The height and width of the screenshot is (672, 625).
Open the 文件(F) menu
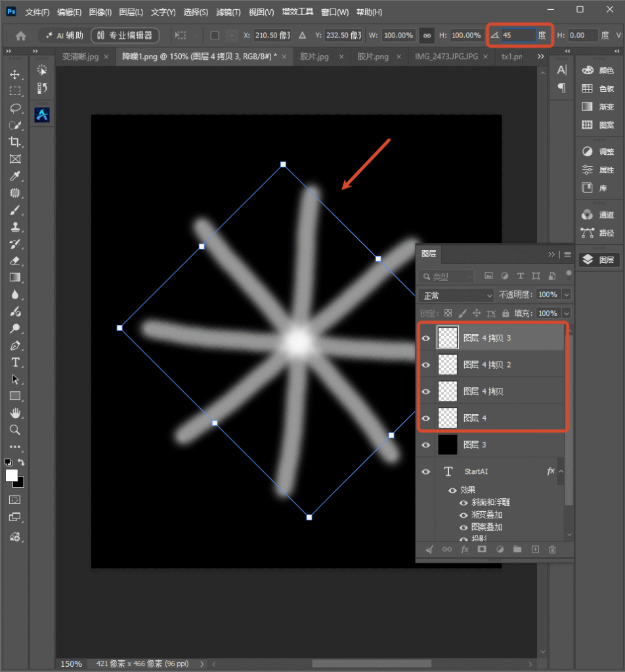37,12
